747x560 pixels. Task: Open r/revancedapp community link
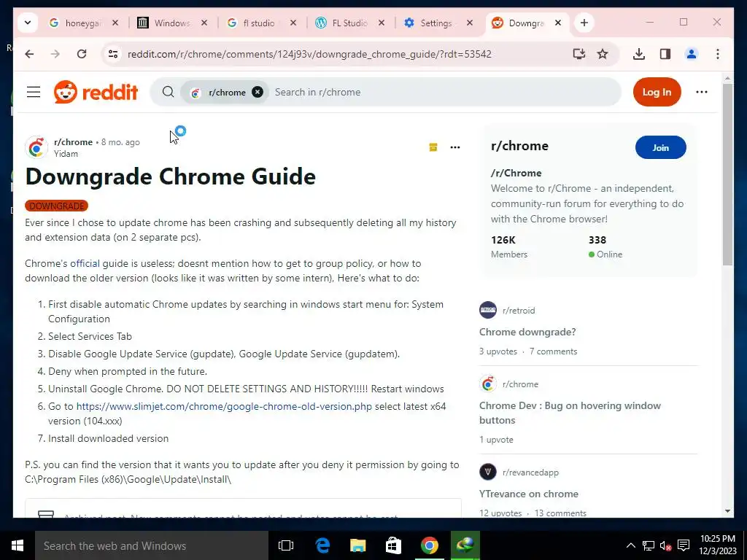pos(530,472)
